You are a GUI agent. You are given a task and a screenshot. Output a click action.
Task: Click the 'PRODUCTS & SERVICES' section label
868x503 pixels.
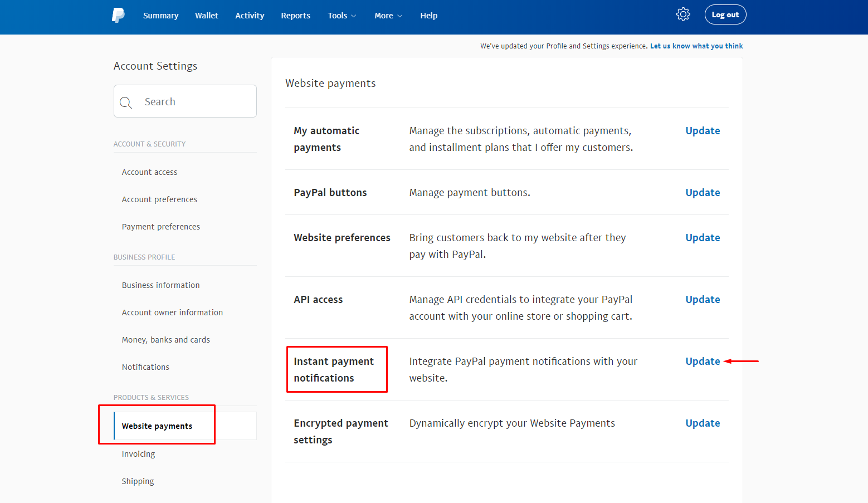pyautogui.click(x=151, y=398)
